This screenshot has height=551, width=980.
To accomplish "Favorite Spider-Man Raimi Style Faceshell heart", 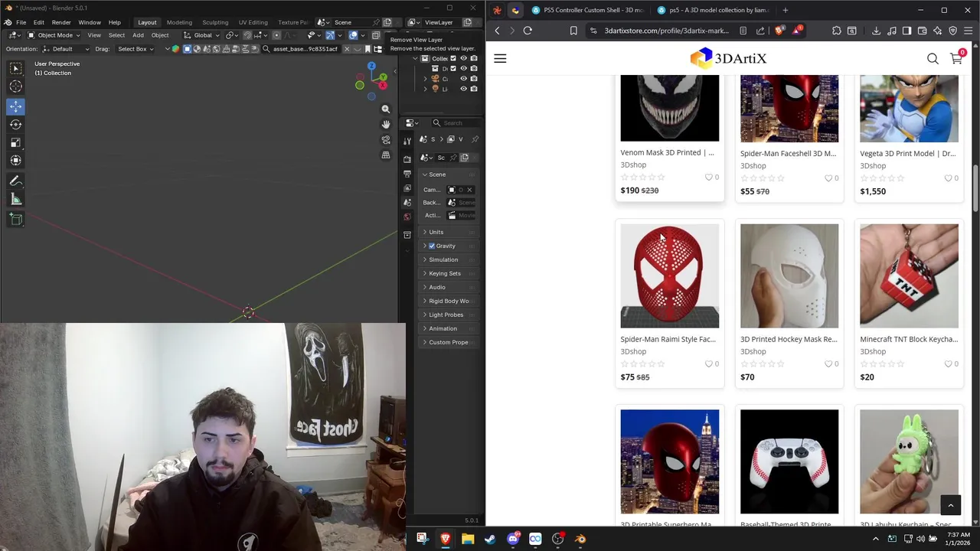I will point(708,364).
